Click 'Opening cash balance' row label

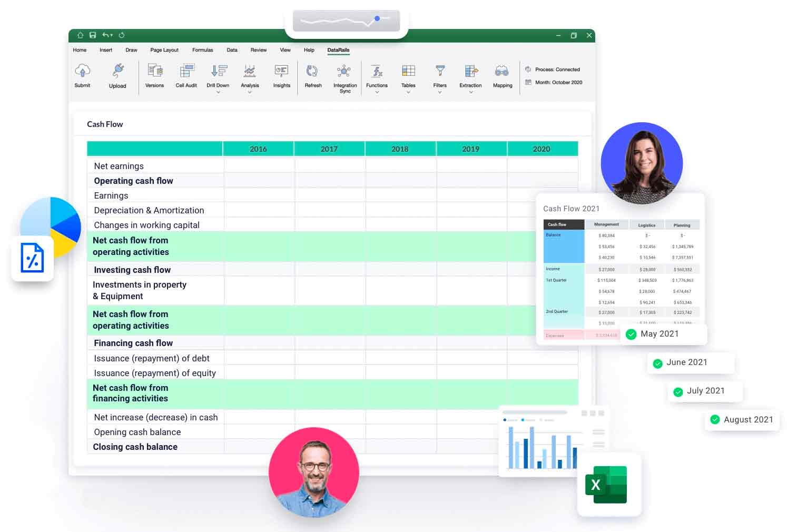click(x=137, y=432)
